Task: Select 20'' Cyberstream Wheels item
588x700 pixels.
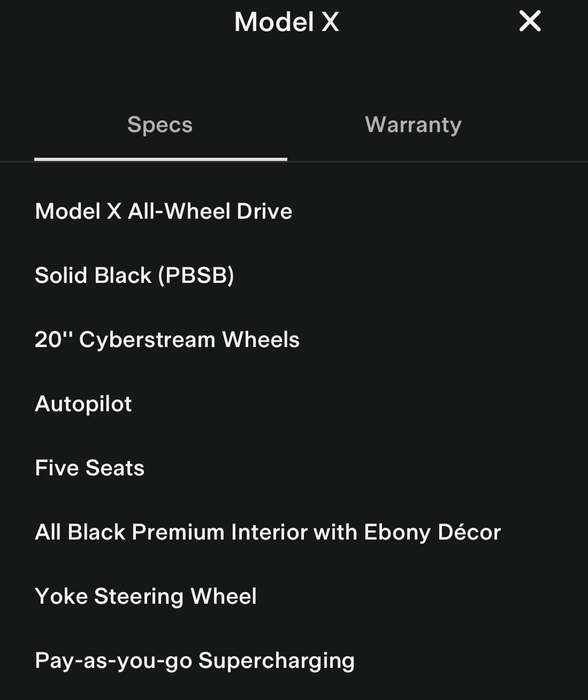Action: [x=167, y=340]
